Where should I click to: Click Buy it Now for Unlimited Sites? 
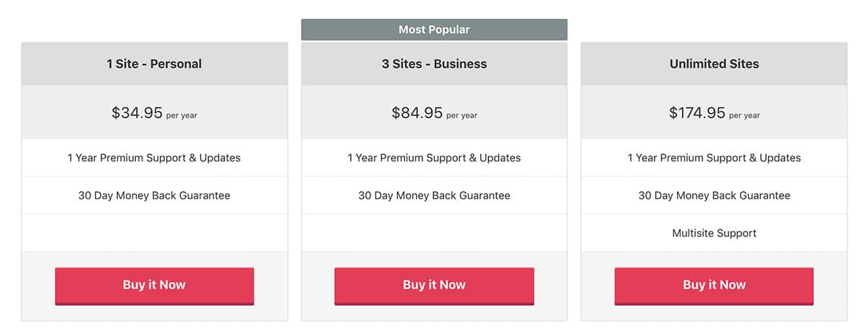coord(714,286)
